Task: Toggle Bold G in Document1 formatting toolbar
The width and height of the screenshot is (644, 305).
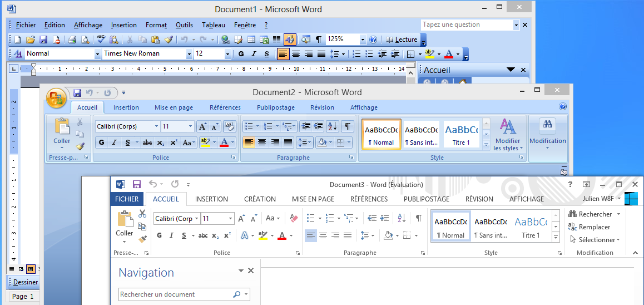Action: coord(241,53)
